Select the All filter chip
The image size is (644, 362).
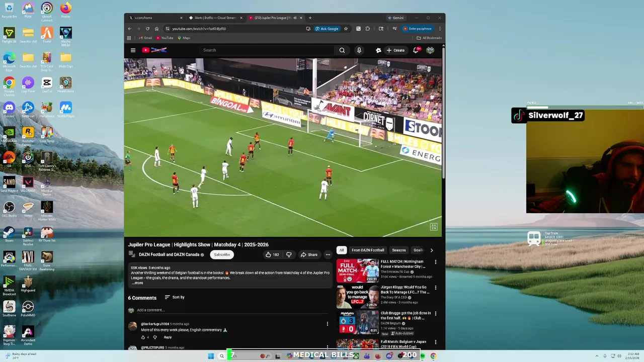pos(341,250)
